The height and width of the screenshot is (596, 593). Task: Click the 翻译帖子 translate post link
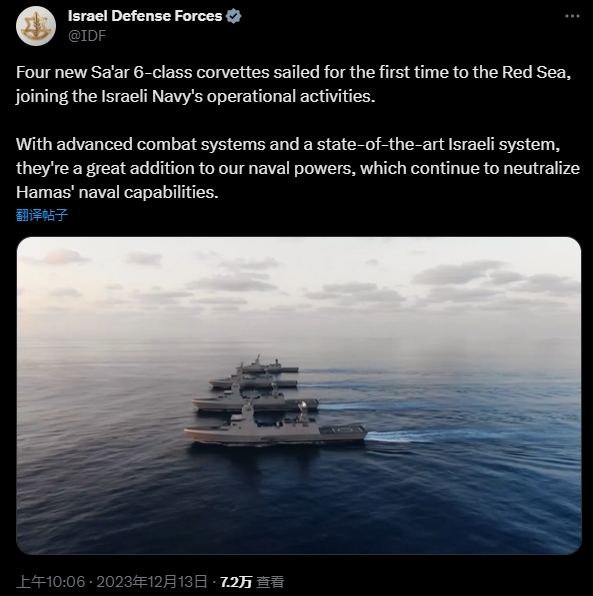[42, 215]
